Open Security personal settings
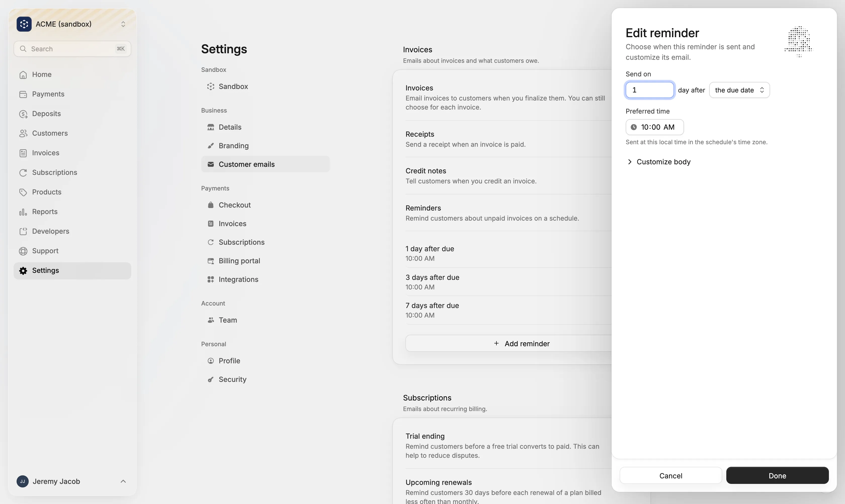This screenshot has width=845, height=504. tap(265, 379)
